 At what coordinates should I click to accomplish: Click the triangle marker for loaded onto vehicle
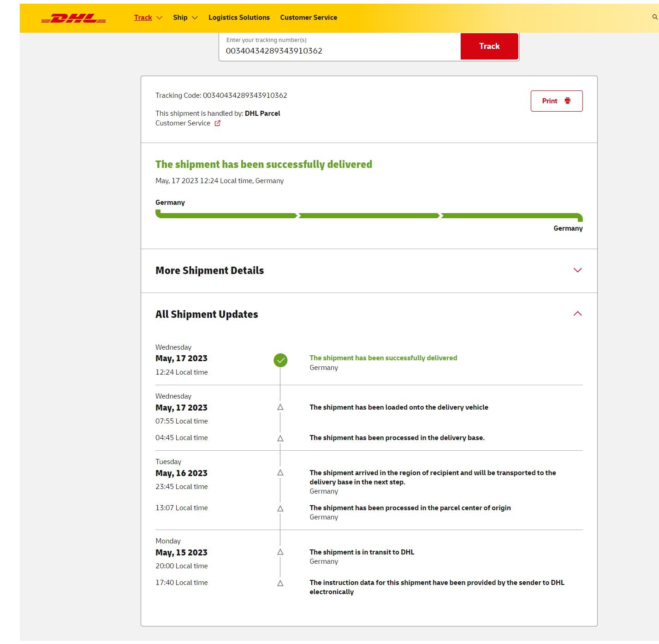280,407
